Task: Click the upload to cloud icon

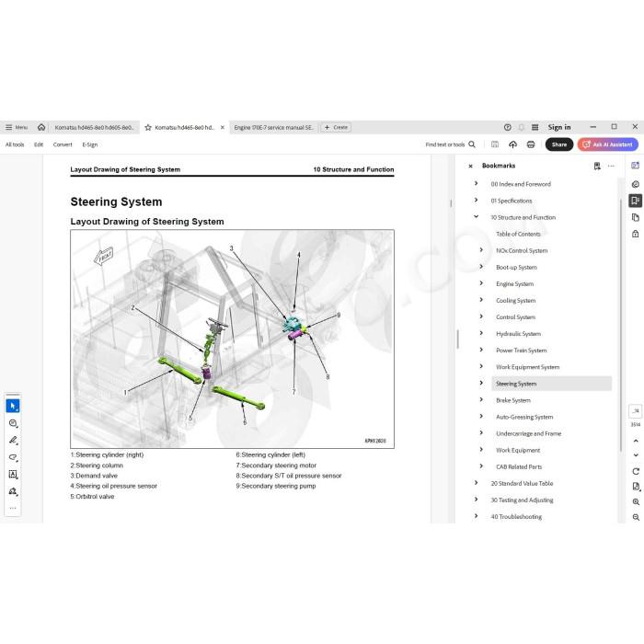Action: coord(512,144)
